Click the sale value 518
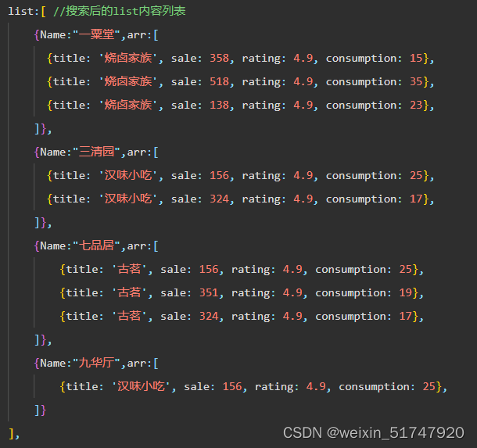 tap(219, 81)
